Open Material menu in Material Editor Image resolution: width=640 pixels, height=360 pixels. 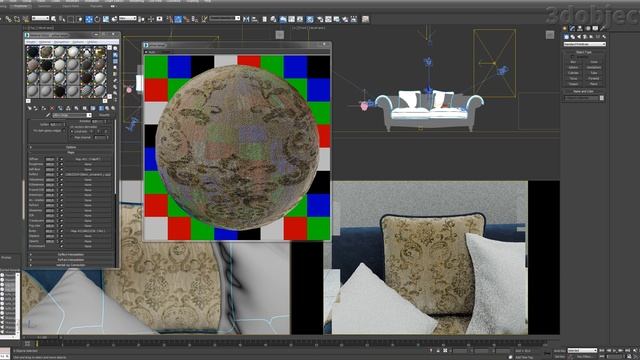pyautogui.click(x=44, y=42)
